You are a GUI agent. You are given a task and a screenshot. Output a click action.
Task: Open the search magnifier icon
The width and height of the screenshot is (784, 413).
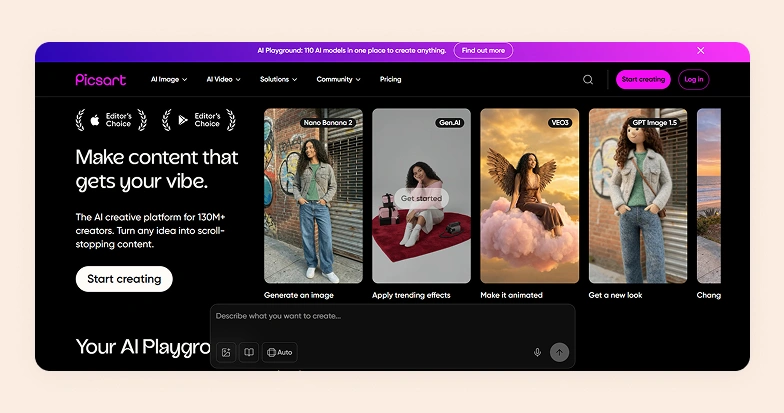pyautogui.click(x=588, y=80)
